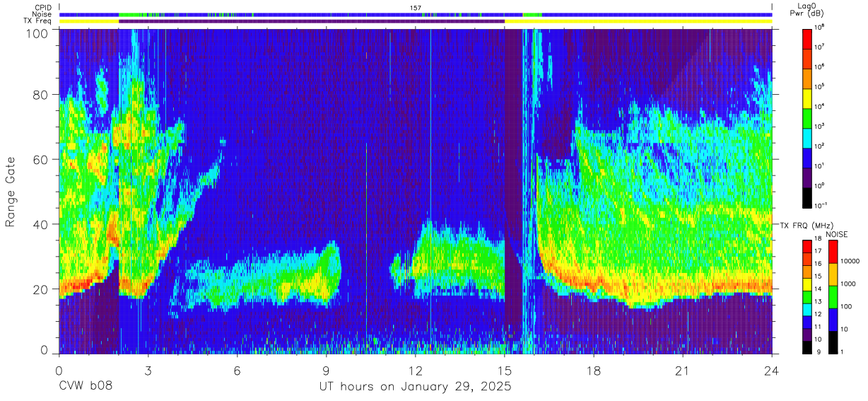
Task: Click the 20 tick on the Range Gate axis
Action: 41,289
